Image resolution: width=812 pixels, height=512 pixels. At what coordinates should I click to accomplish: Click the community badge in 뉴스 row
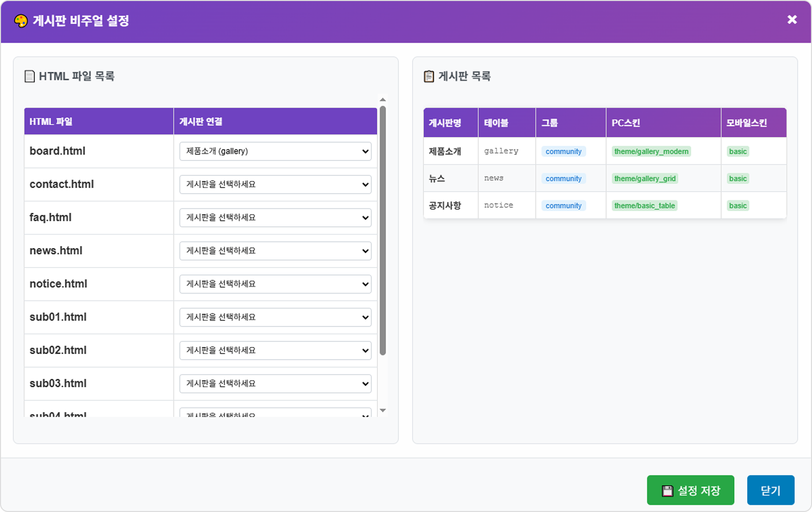[x=564, y=179]
